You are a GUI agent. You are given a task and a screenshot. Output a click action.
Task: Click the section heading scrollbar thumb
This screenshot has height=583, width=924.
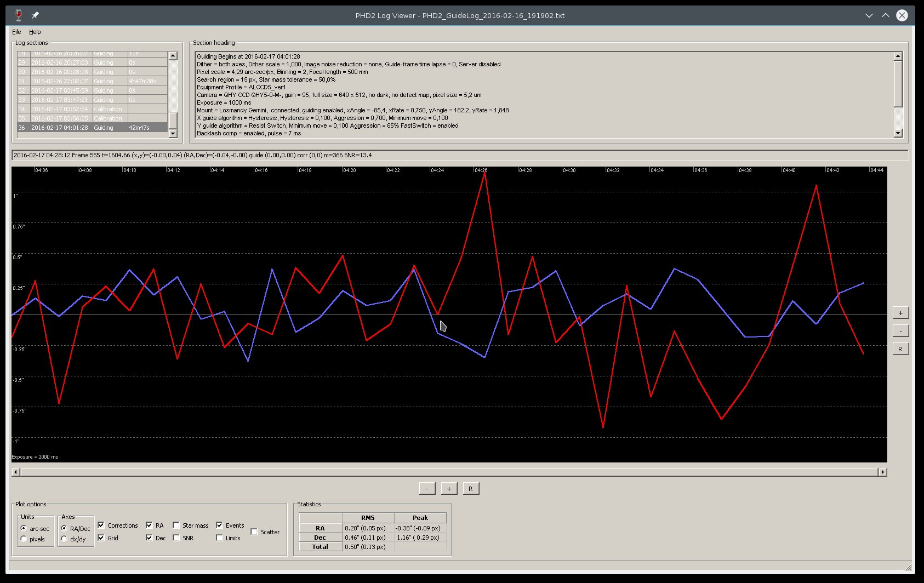(898, 83)
